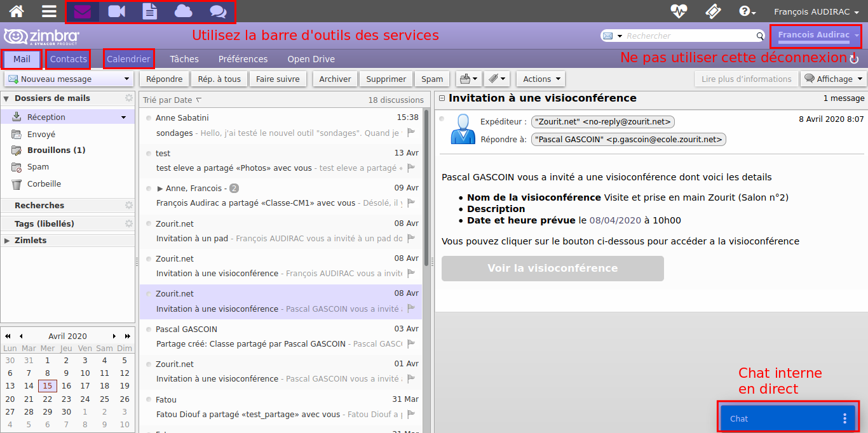
Task: Open the Actions dropdown menu
Action: pos(541,79)
